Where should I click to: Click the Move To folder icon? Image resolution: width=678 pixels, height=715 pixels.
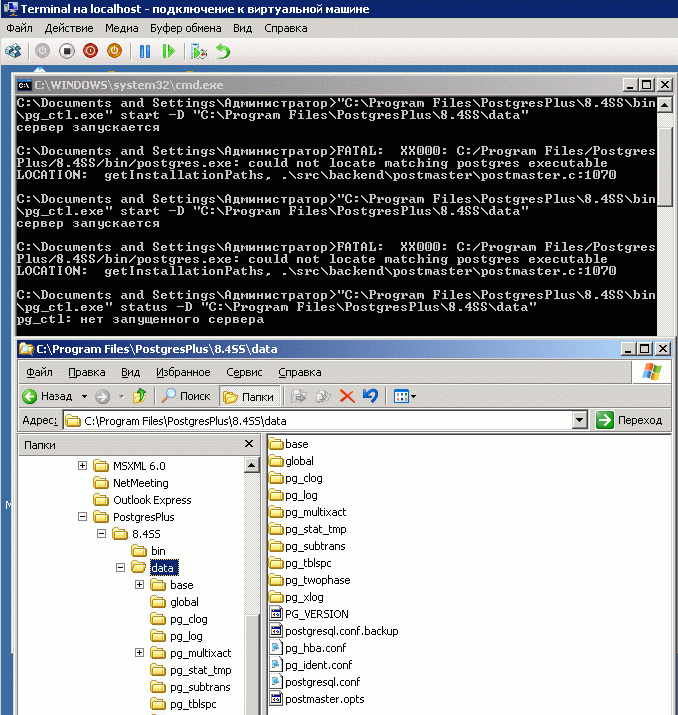point(299,396)
